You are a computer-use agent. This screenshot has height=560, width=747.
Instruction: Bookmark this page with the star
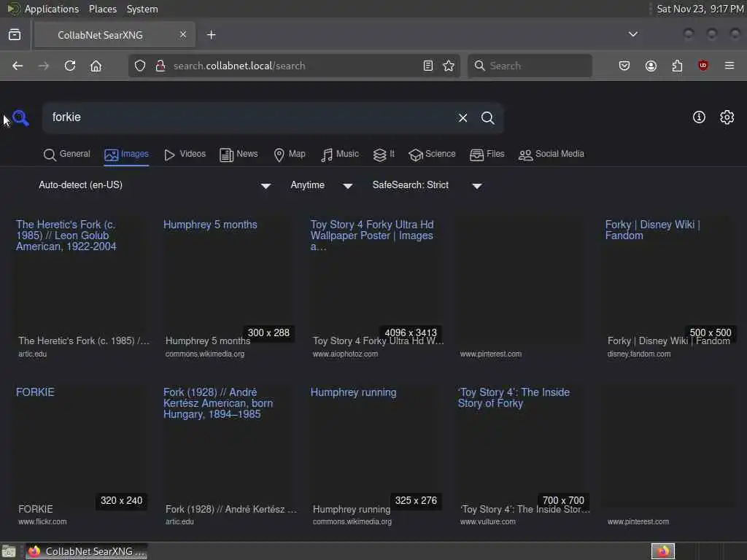click(449, 66)
